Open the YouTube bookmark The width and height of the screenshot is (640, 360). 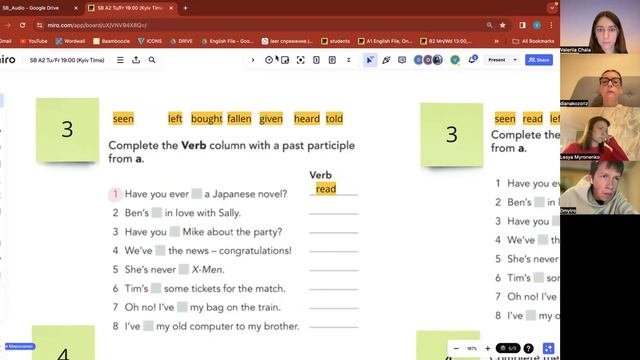click(x=33, y=41)
